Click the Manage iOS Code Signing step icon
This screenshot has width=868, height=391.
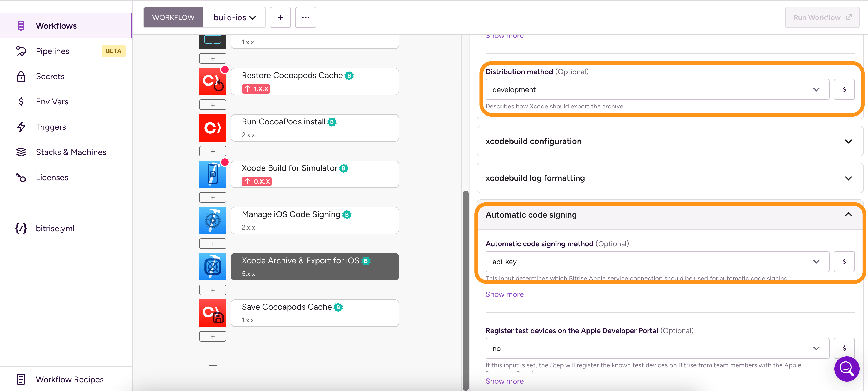click(213, 220)
